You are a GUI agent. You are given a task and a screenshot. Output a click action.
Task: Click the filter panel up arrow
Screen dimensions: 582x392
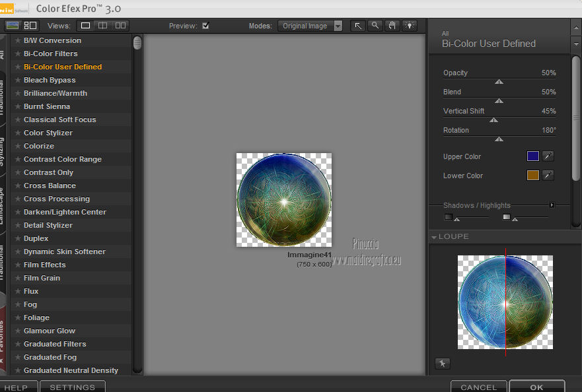575,28
